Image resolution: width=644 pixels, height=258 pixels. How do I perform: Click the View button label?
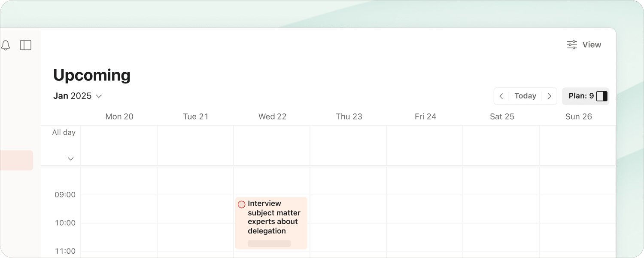coord(592,45)
